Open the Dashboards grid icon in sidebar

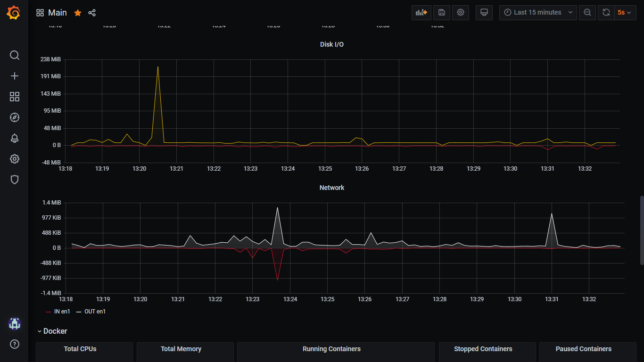[x=15, y=97]
